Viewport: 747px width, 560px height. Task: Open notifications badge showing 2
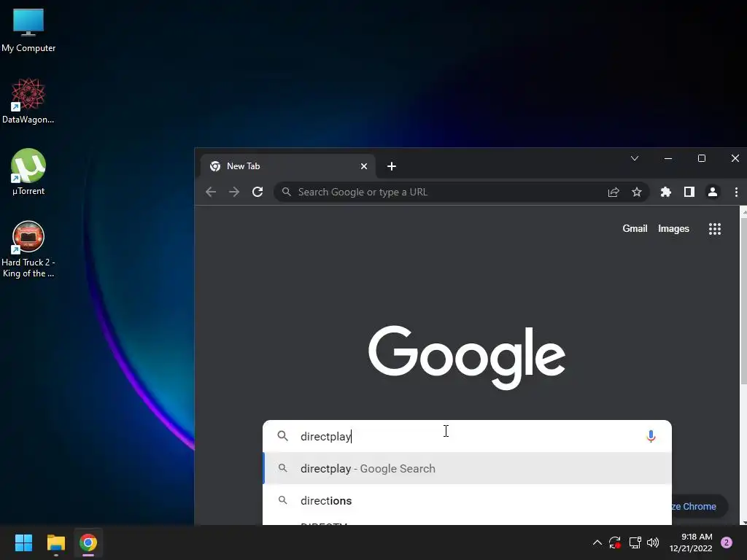(x=727, y=542)
